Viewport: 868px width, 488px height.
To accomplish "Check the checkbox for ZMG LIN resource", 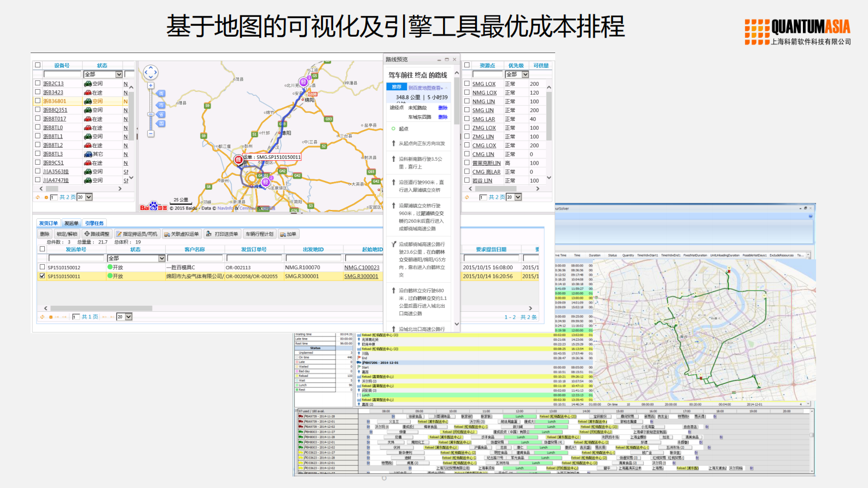I will point(467,136).
